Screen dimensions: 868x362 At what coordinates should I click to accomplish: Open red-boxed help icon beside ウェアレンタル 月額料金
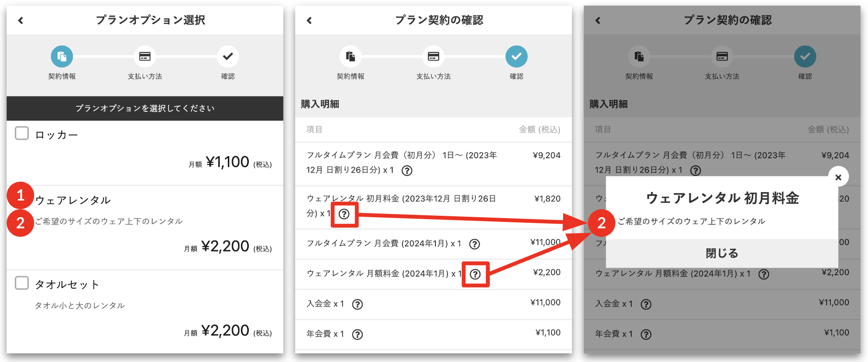pos(475,274)
